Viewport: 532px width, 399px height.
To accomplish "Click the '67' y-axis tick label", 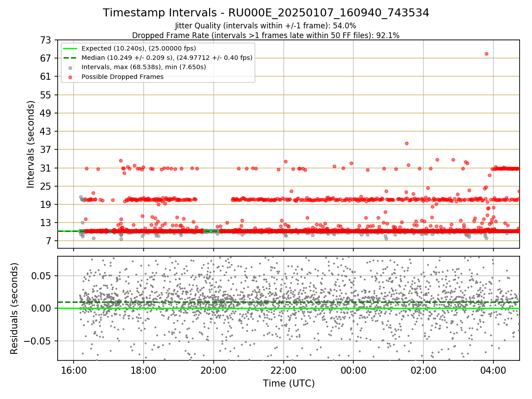I will click(47, 58).
